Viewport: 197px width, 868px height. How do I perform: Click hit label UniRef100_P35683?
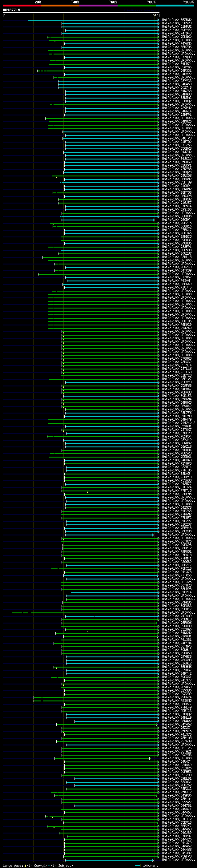pyautogui.click(x=176, y=481)
